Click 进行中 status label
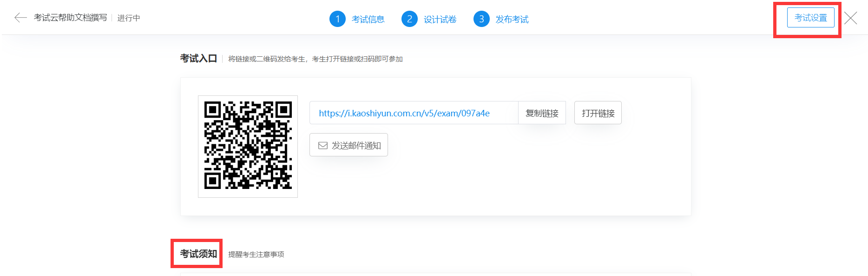868x276 pixels. click(129, 18)
